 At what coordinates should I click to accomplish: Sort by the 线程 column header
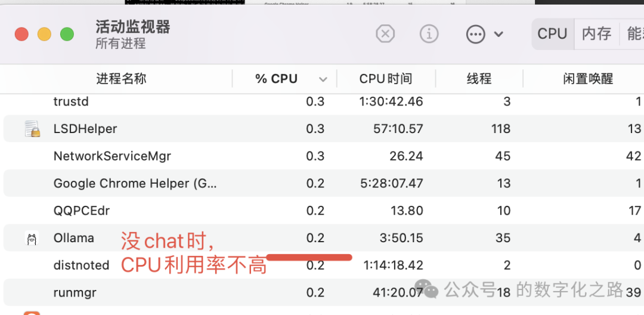click(479, 79)
